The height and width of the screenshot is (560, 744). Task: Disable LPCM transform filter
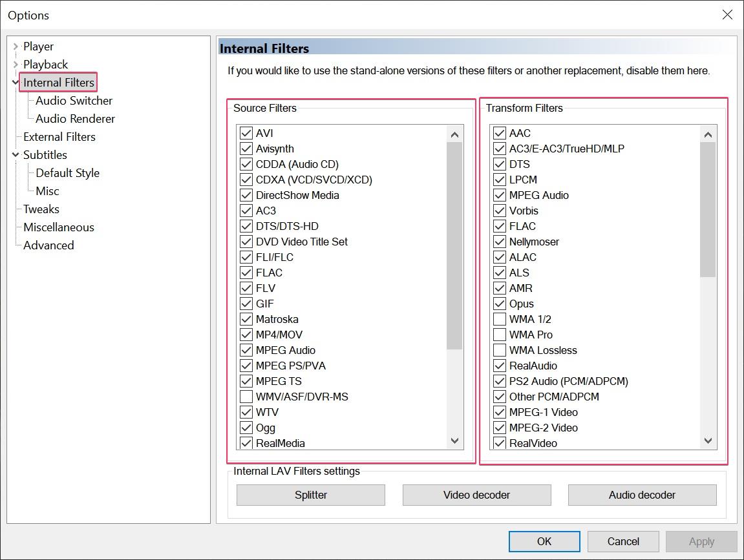(499, 180)
